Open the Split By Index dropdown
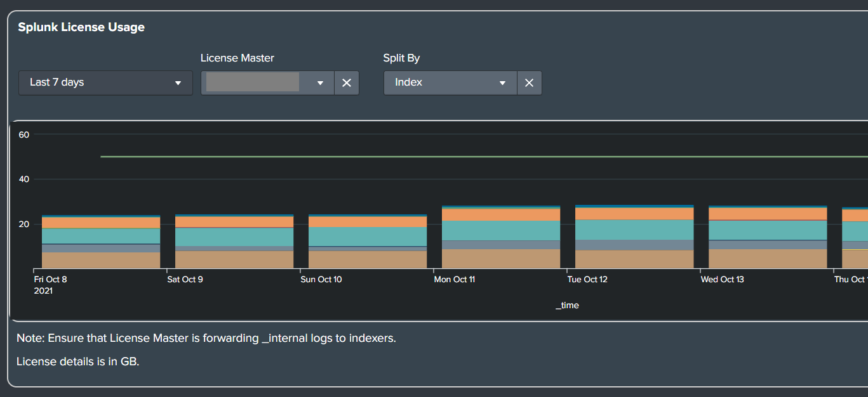Screen dimensions: 868x397 pyautogui.click(x=450, y=82)
